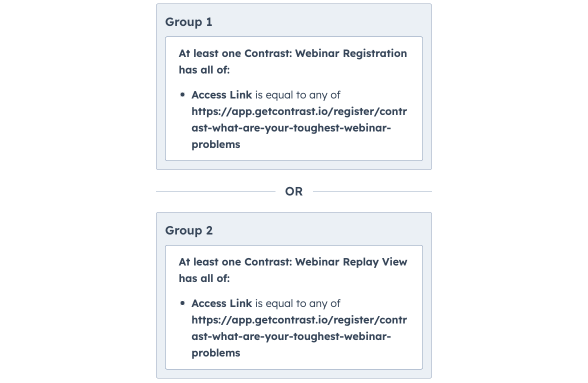588x383 pixels.
Task: Open the Webinar Replay View filter card
Action: (x=294, y=307)
